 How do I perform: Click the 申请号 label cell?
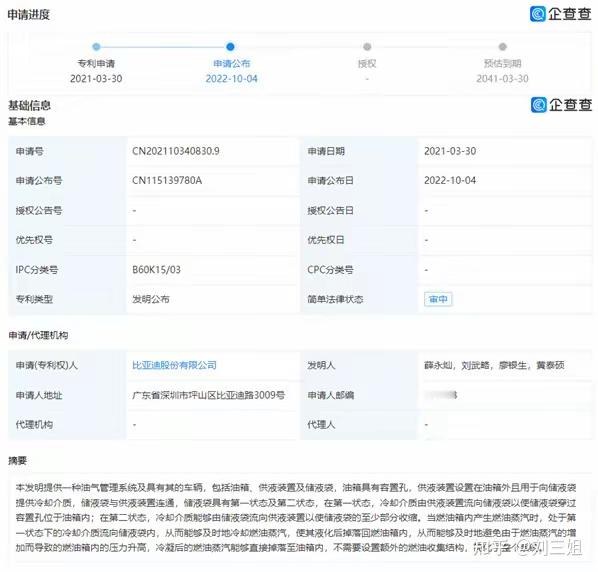(x=67, y=151)
